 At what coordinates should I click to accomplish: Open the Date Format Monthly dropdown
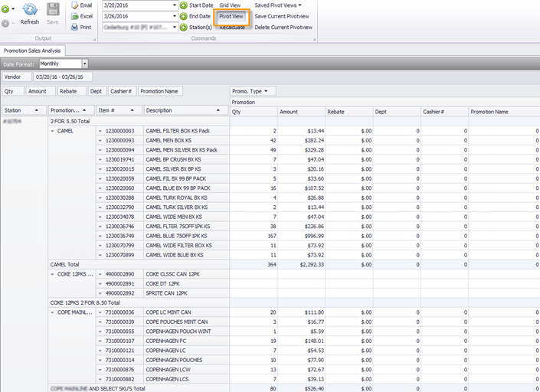[x=85, y=64]
